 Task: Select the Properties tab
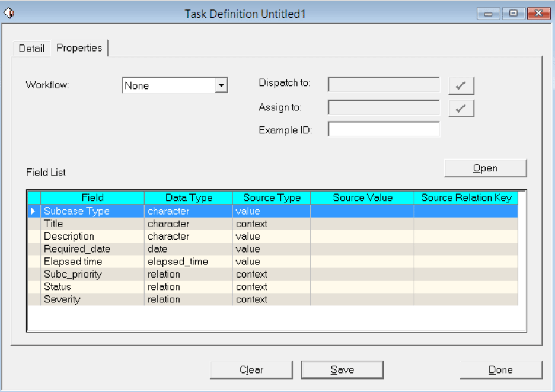(79, 48)
